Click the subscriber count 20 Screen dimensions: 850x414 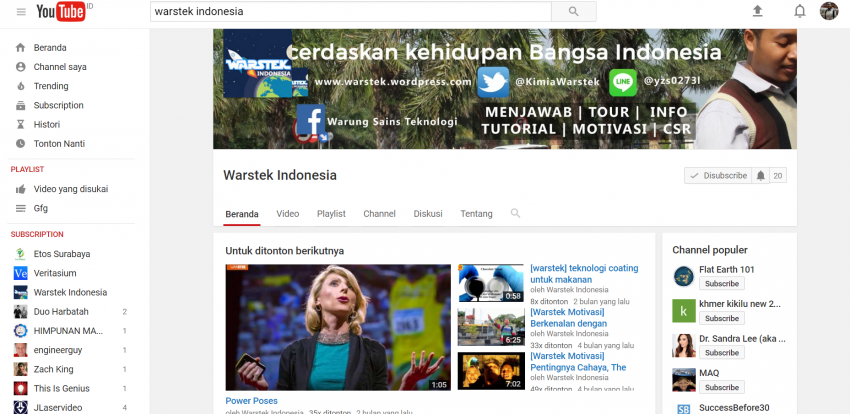pyautogui.click(x=778, y=176)
